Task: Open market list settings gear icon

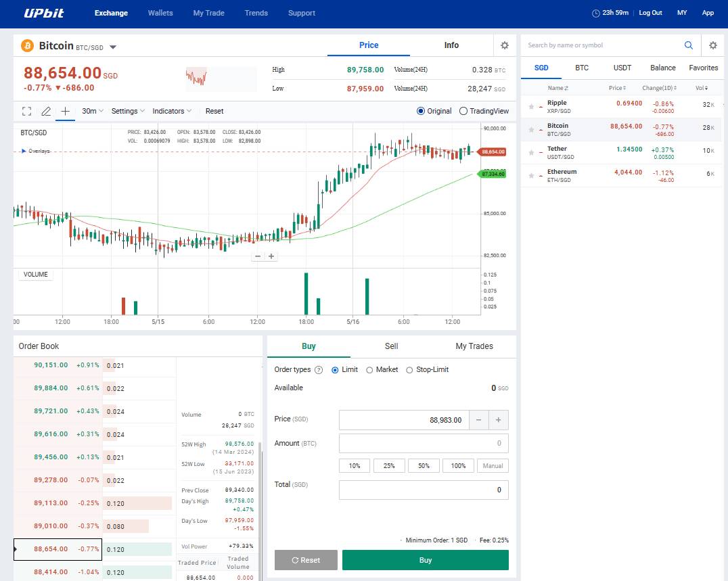Action: pyautogui.click(x=713, y=45)
